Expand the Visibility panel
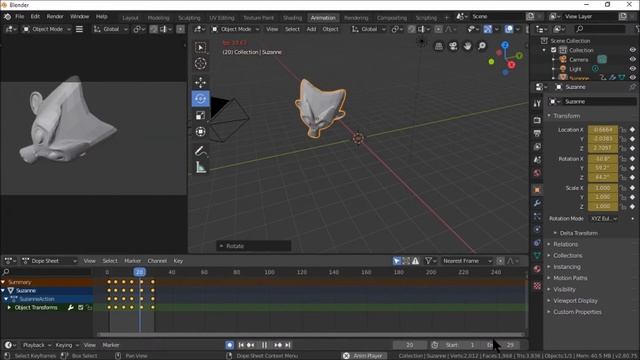This screenshot has height=360, width=640. point(549,289)
